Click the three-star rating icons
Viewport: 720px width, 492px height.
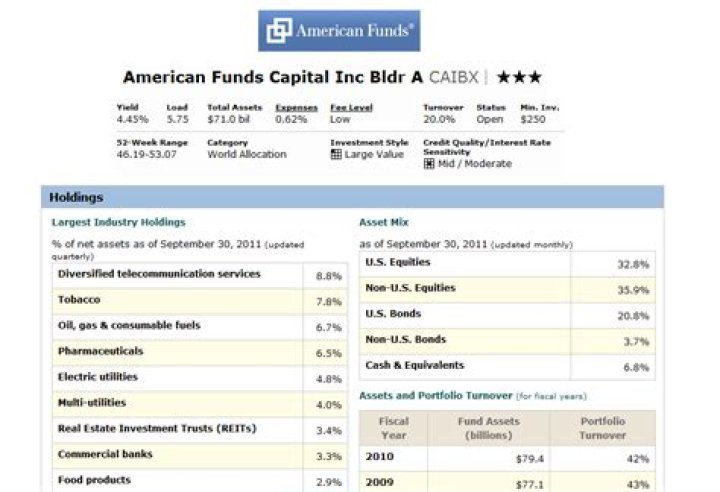[521, 77]
